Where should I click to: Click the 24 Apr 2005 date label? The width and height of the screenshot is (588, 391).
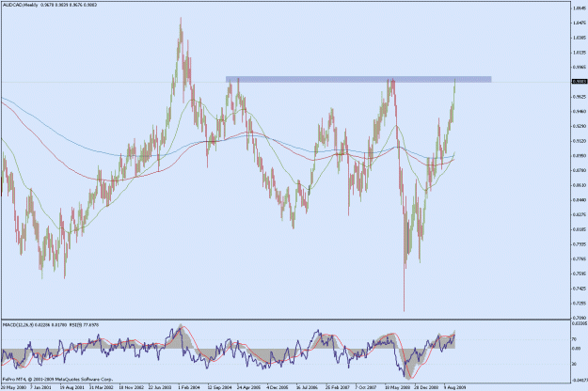point(248,387)
